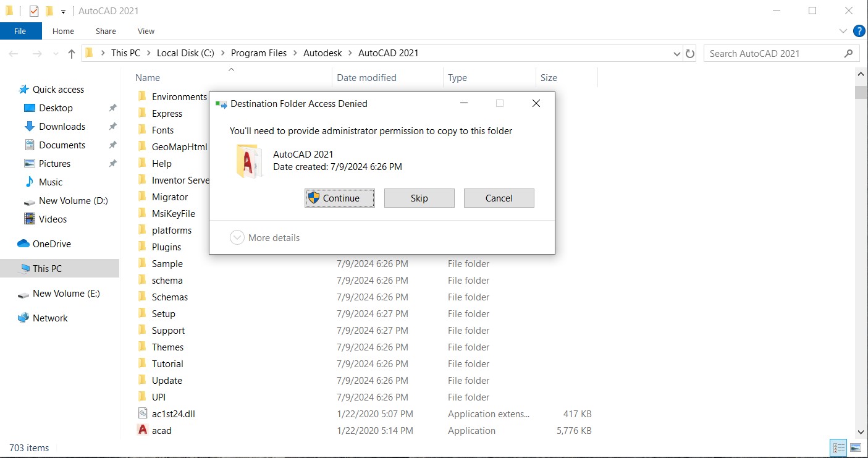
Task: Select the acad application file
Action: pos(161,431)
